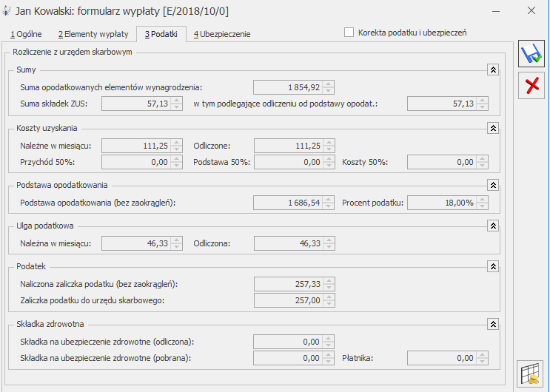This screenshot has height=392, width=550.
Task: Collapse the Składka zdrowotna section
Action: coord(493,325)
